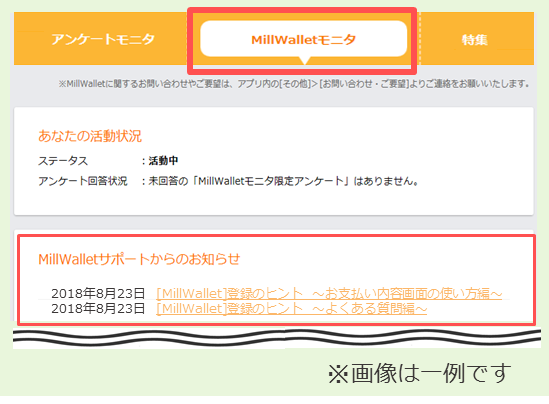Open the お支払い内容画面の使い方編 hint link
549x404 pixels.
(329, 293)
